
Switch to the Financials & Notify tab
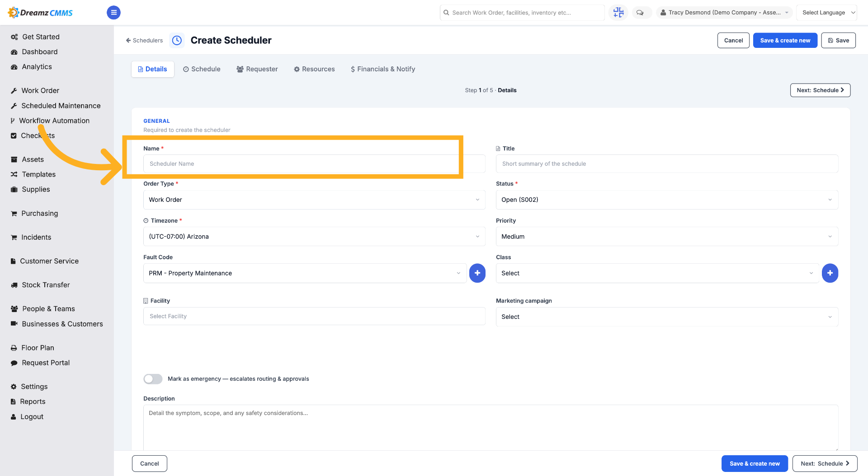point(383,69)
